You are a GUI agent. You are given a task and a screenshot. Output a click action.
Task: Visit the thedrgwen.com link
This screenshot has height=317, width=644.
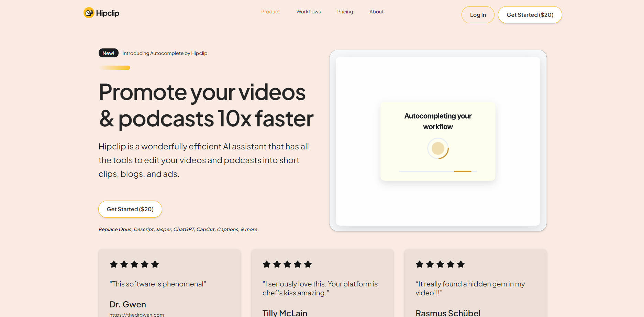coord(136,315)
